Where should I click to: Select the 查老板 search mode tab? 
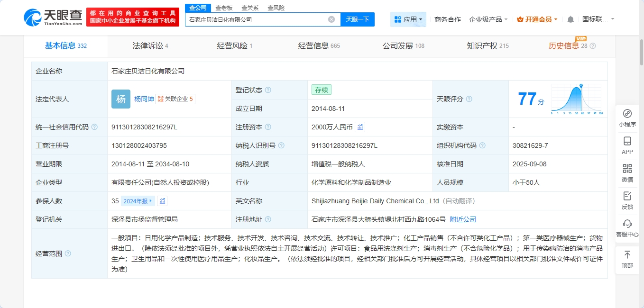tap(224, 8)
